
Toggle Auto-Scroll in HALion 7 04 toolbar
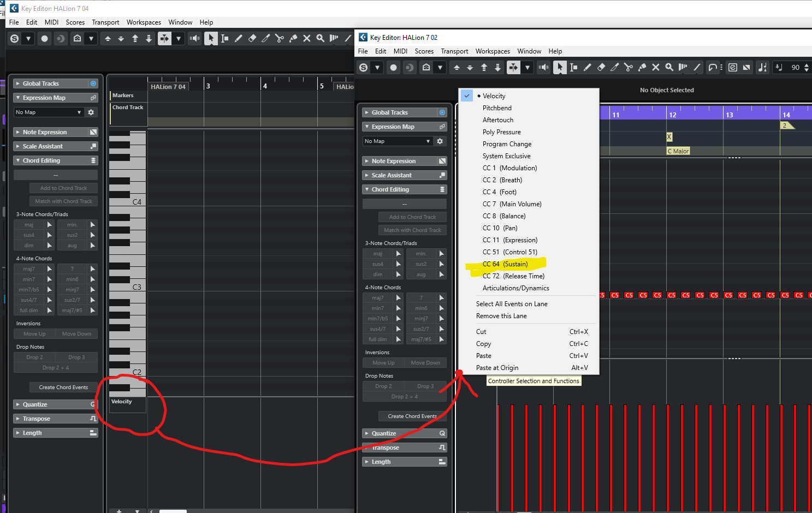click(x=164, y=38)
